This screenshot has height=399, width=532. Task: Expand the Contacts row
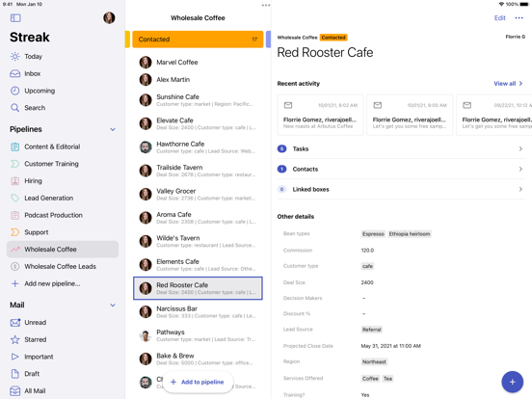401,169
